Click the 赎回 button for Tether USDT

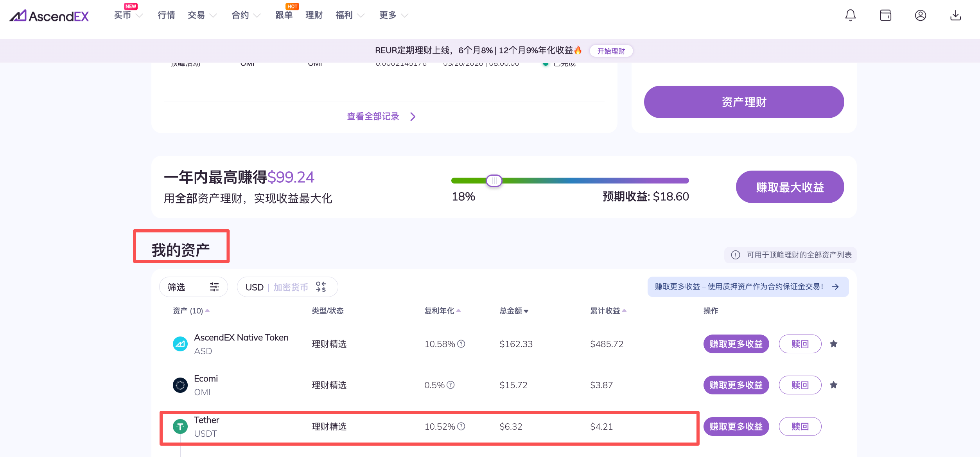pyautogui.click(x=800, y=426)
